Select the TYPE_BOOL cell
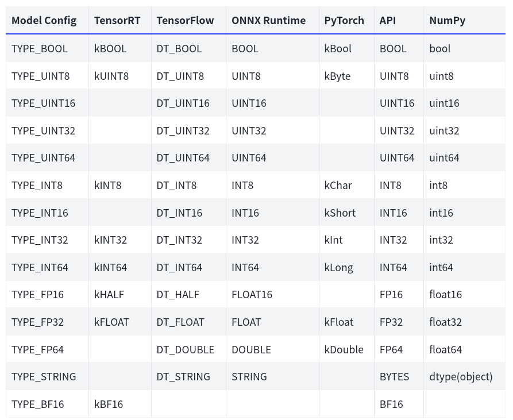Image resolution: width=513 pixels, height=420 pixels. coord(40,49)
